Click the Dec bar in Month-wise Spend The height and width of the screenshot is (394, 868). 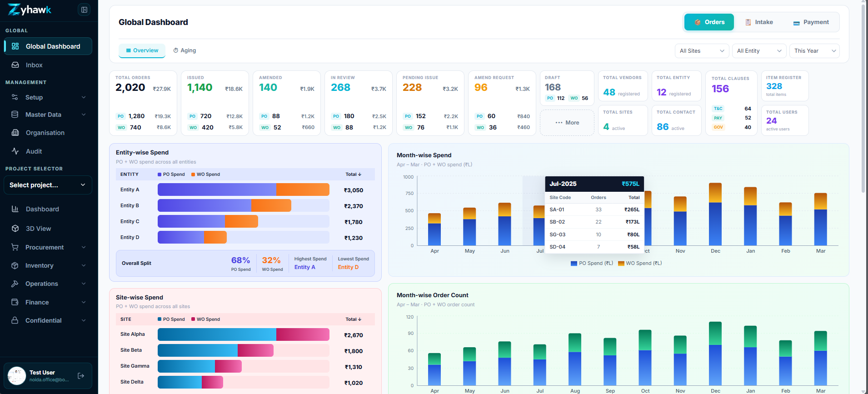pos(715,214)
